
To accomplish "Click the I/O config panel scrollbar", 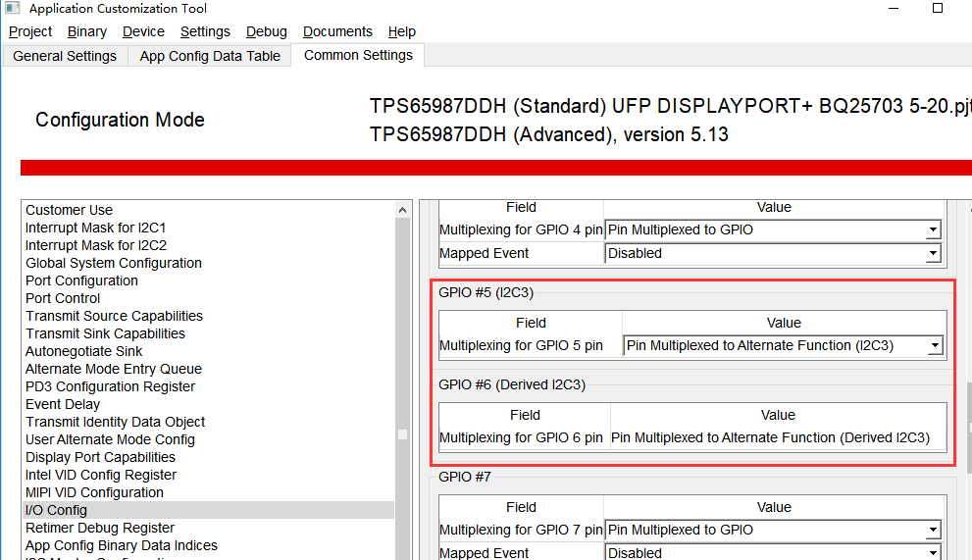I will click(968, 428).
